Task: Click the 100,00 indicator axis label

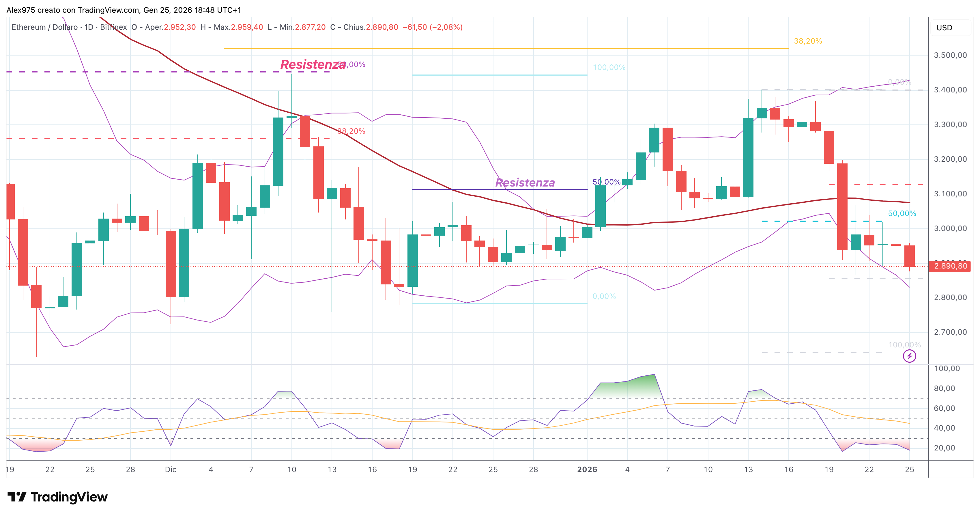Action: pyautogui.click(x=947, y=368)
